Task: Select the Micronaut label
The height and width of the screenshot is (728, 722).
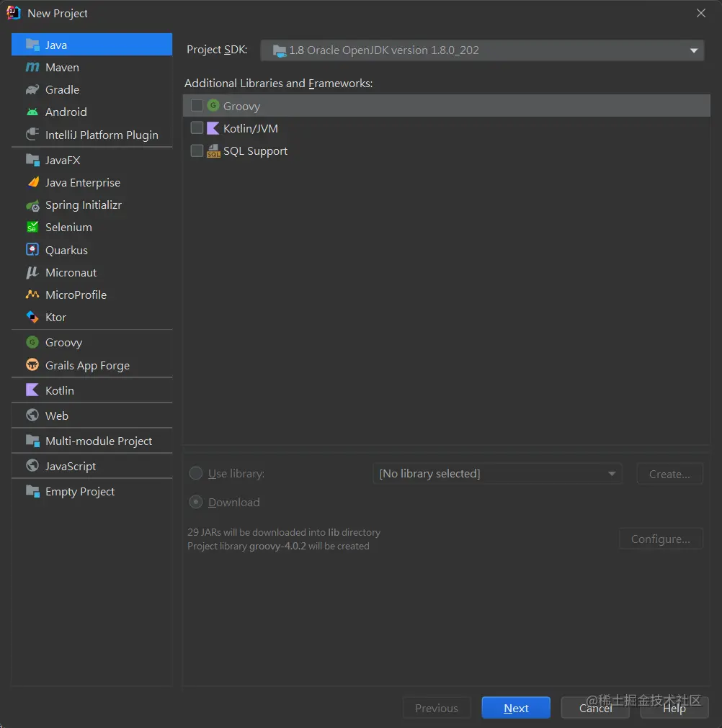Action: pos(71,272)
